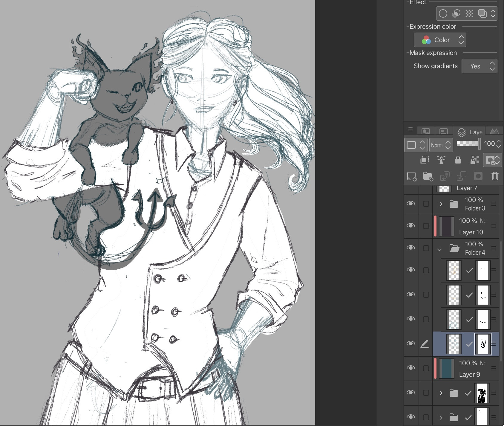Click the black figure mask thumbnail on folder
Viewport: 504px width, 426px height.
point(482,393)
